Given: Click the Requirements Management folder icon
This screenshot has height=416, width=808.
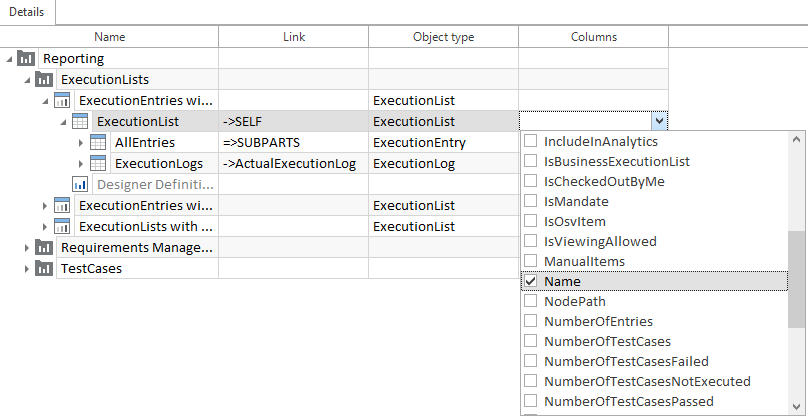Looking at the screenshot, I should pyautogui.click(x=44, y=247).
